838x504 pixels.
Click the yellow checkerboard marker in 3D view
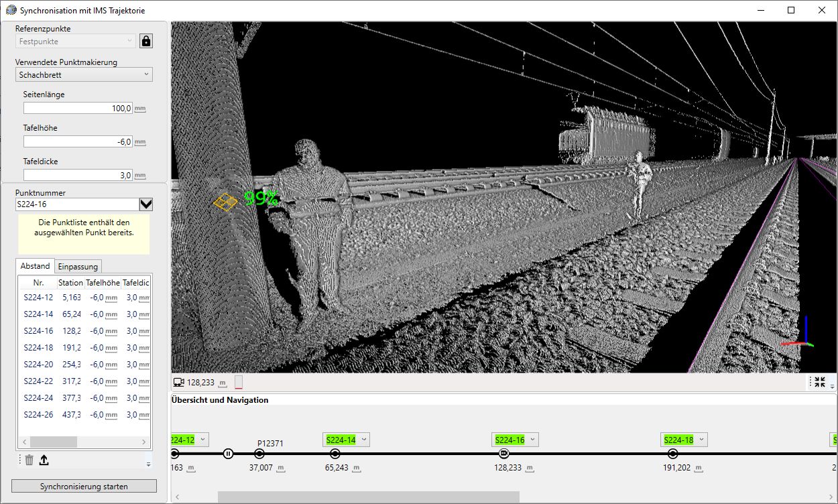pos(226,201)
